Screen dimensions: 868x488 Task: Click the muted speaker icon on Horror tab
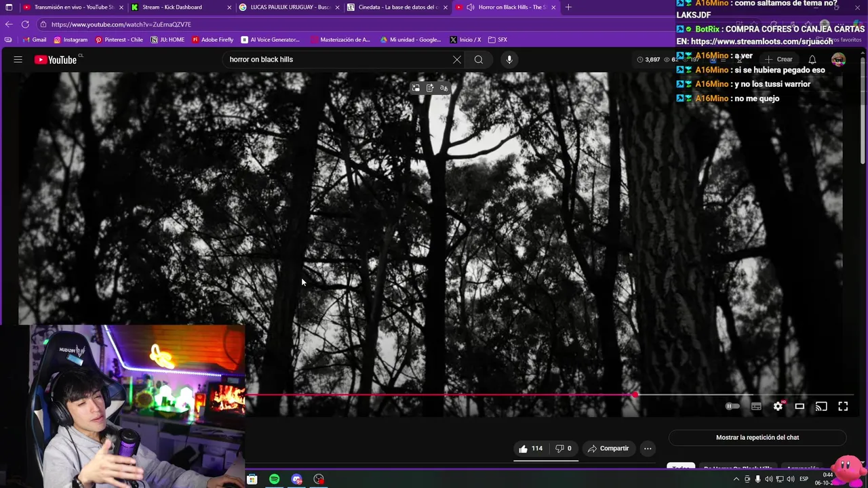coord(470,7)
